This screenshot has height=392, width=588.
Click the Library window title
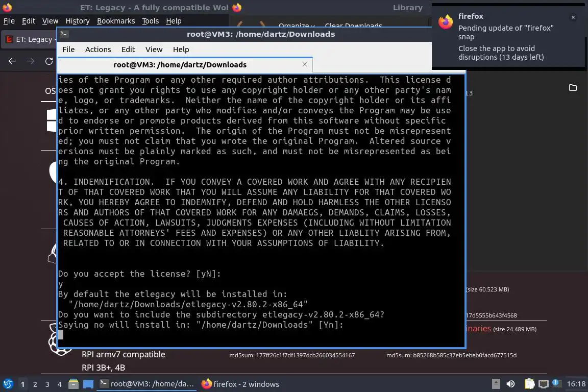point(408,8)
